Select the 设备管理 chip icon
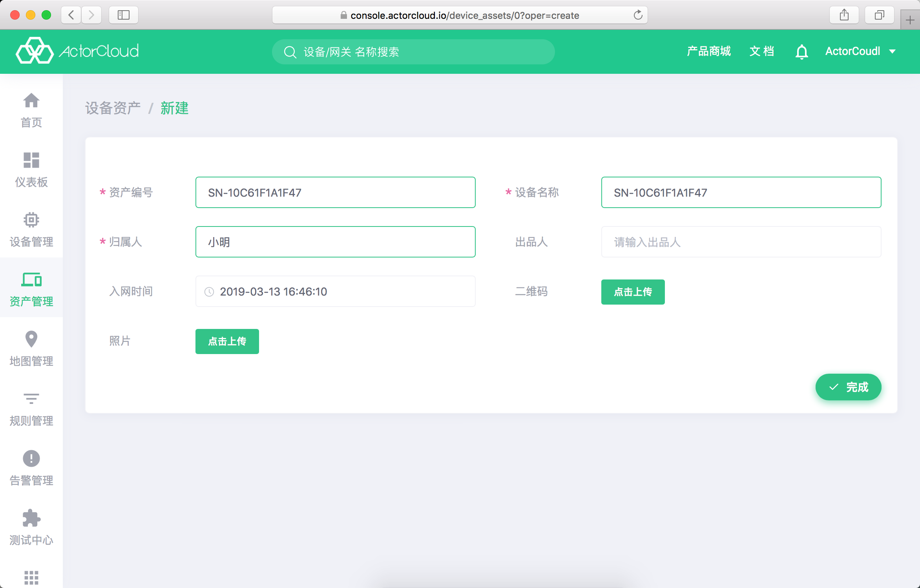 coord(31,220)
